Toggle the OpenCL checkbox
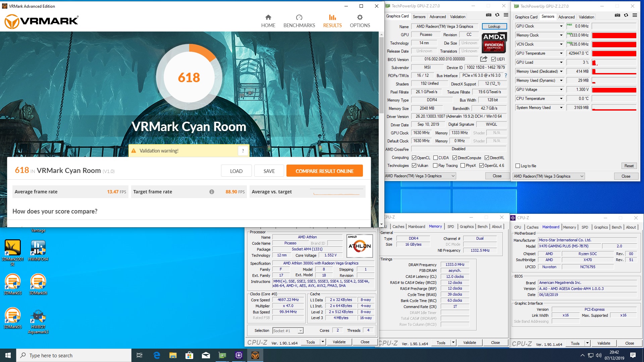 414,158
